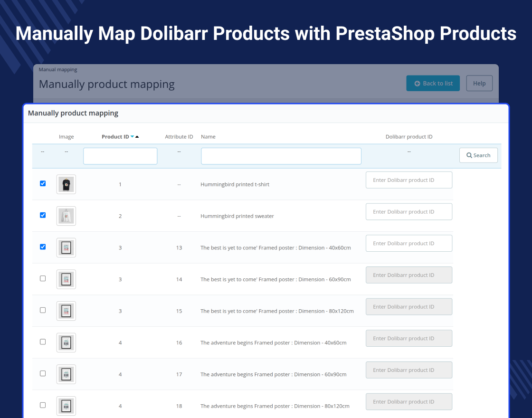Open thumbnail for poster attribute 15
Image resolution: width=532 pixels, height=418 pixels.
coord(66,311)
